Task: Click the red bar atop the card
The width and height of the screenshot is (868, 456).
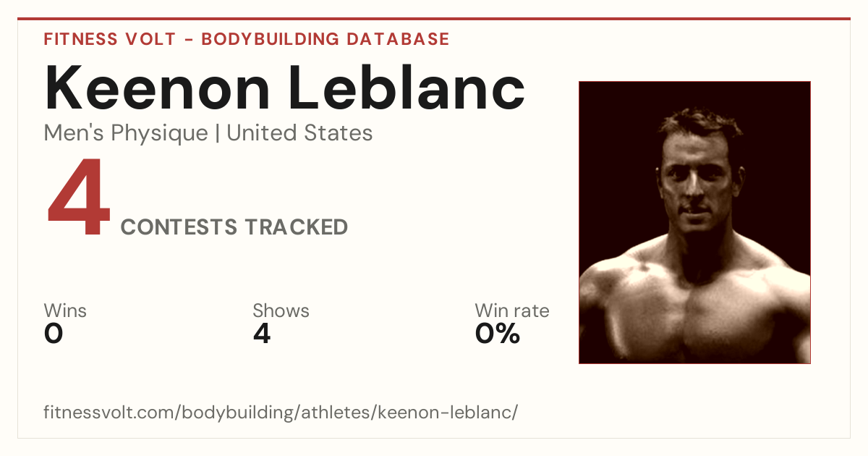Action: pos(434,19)
